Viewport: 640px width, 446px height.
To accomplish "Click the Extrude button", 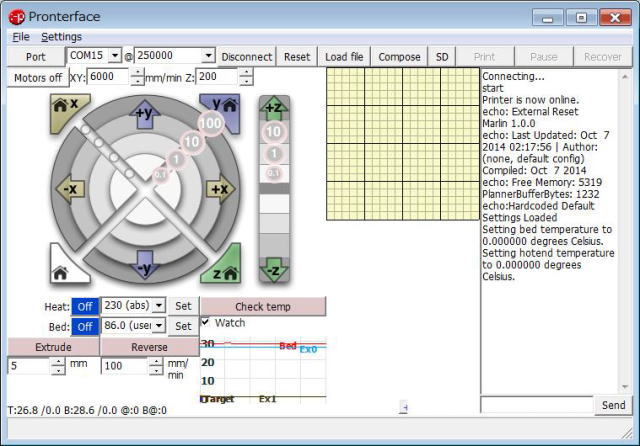I will (53, 347).
